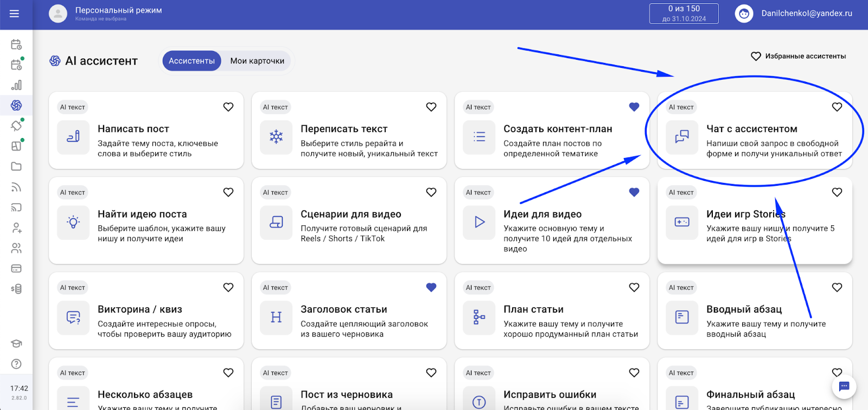Open the payment card sidebar icon
This screenshot has width=868, height=410.
click(16, 268)
